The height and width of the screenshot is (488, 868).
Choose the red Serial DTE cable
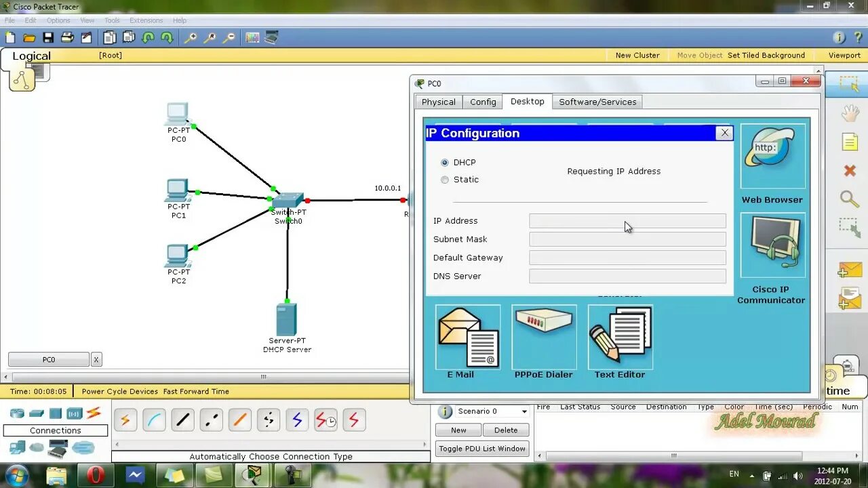(x=354, y=420)
